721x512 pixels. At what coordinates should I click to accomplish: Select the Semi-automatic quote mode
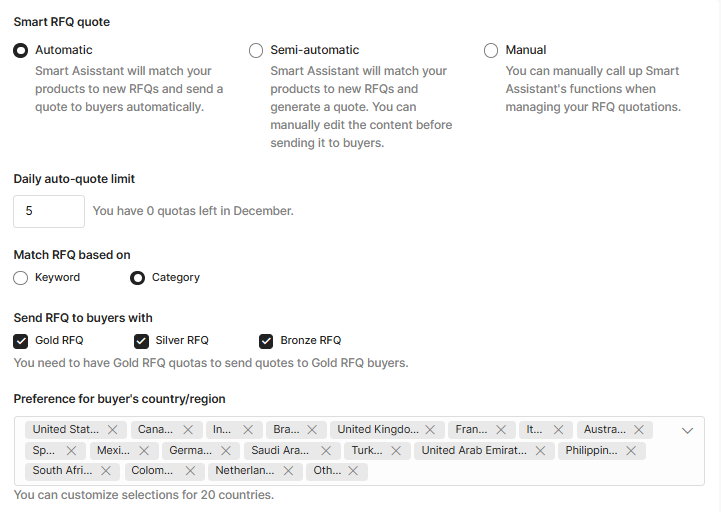[256, 50]
